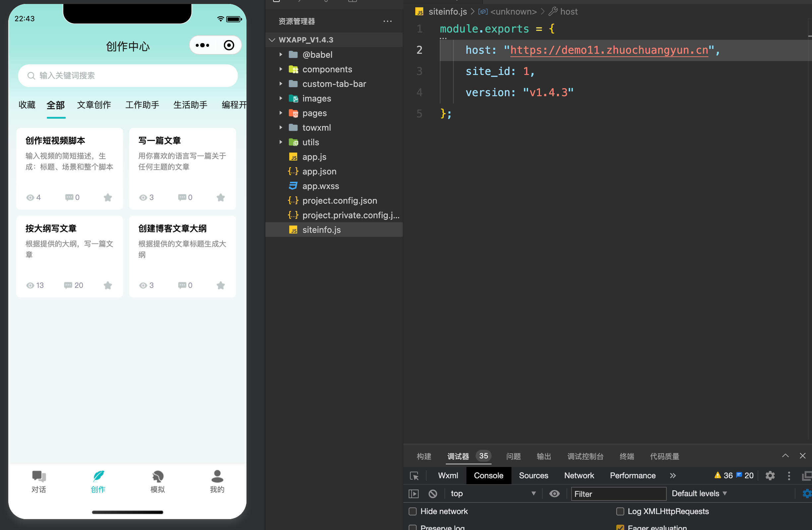Open the 资源管理器 panel more options dots
812x530 pixels.
coord(387,21)
